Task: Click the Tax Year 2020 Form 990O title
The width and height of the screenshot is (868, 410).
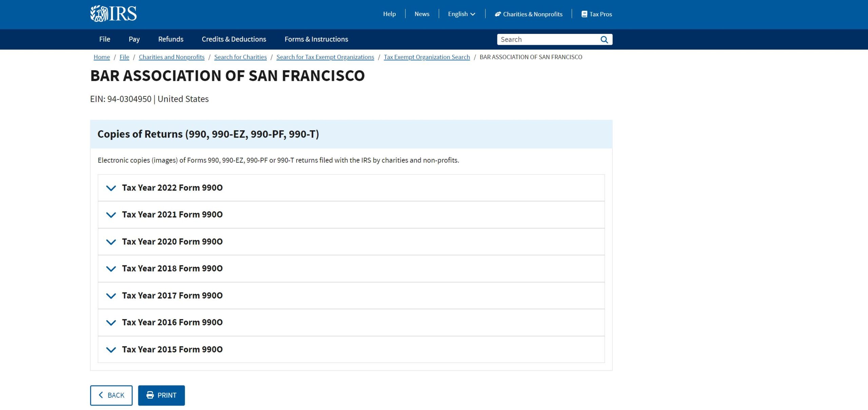Action: click(172, 242)
